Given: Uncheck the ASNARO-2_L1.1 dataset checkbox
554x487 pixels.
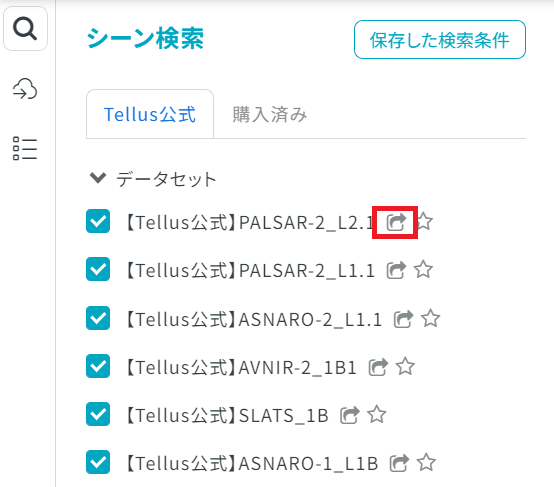Looking at the screenshot, I should pyautogui.click(x=98, y=318).
